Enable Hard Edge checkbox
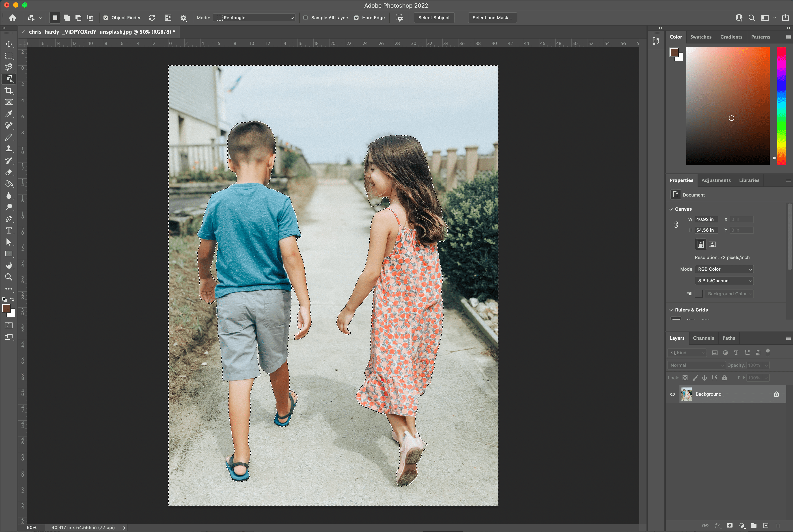 point(356,17)
